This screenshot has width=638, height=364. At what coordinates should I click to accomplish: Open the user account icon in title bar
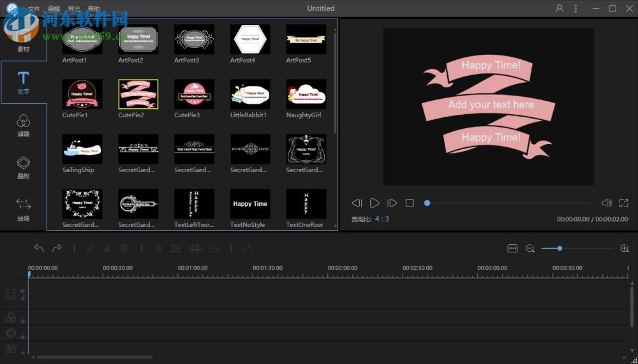[x=560, y=8]
